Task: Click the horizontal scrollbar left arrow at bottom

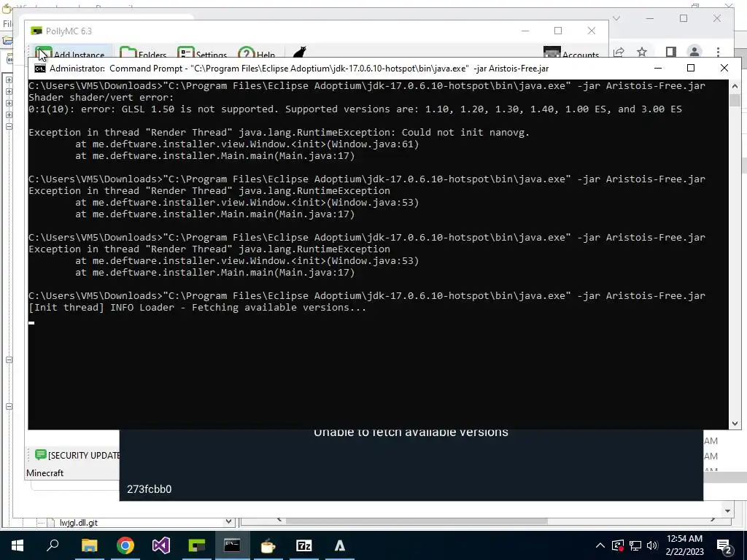Action: pos(279,520)
